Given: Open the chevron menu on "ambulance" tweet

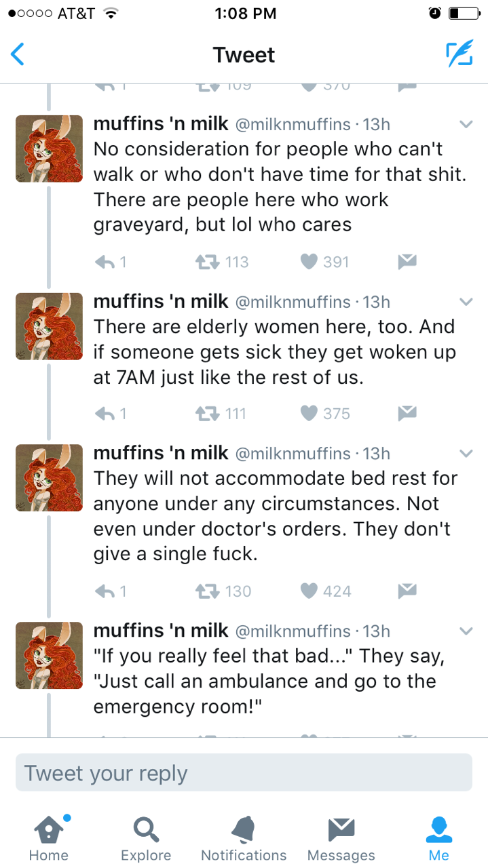Looking at the screenshot, I should click(x=466, y=631).
